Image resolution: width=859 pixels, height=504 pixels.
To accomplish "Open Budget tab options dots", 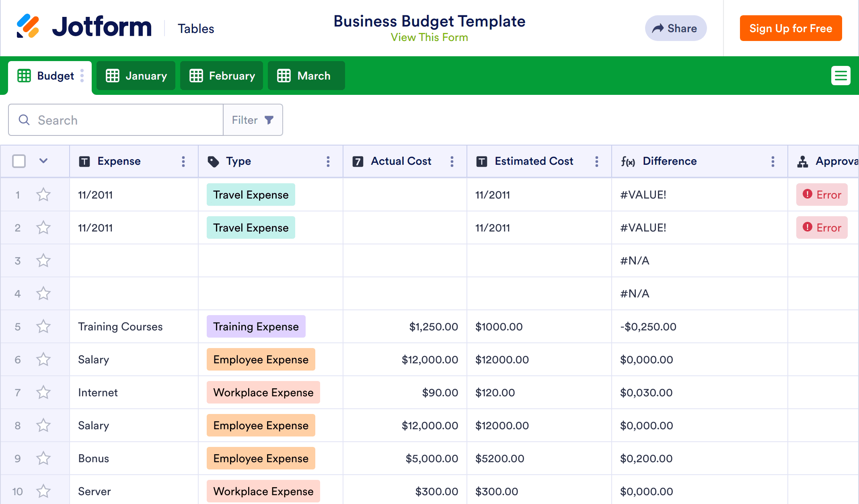I will tap(82, 76).
